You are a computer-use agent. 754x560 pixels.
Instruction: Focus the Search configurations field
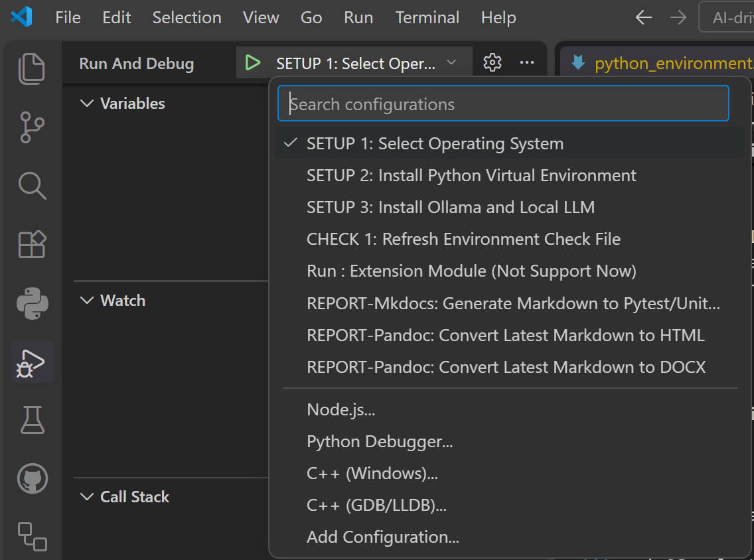(x=503, y=104)
